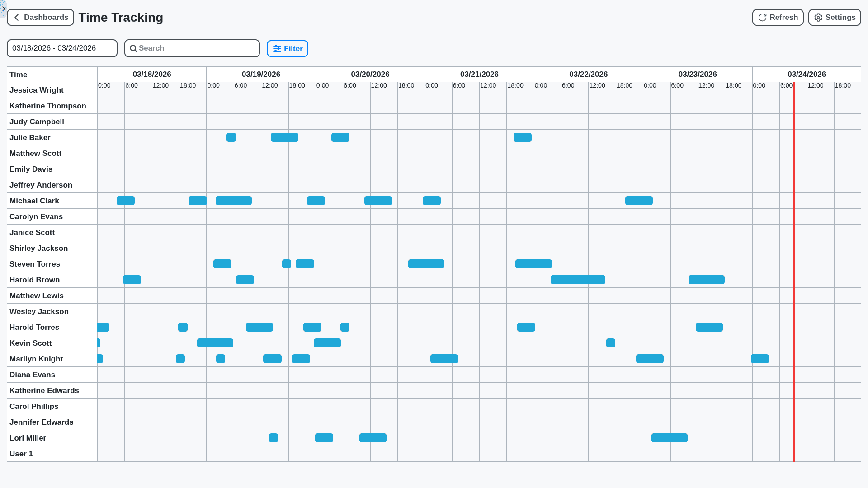The height and width of the screenshot is (488, 868).
Task: Click the magnifying glass search icon
Action: (x=133, y=48)
